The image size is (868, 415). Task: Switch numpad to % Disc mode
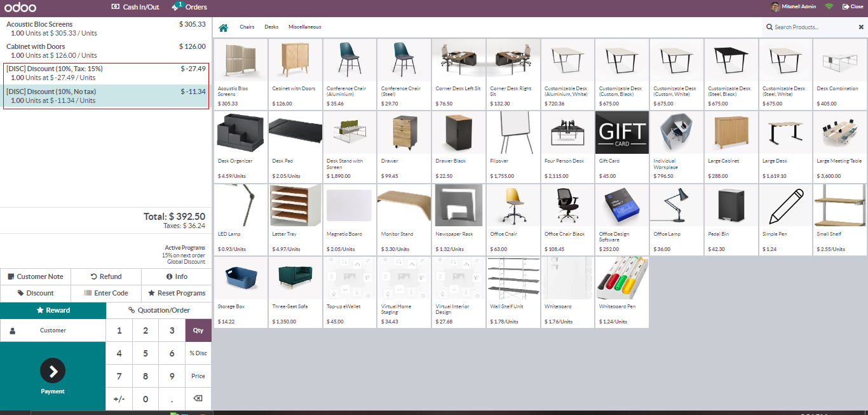(x=198, y=353)
